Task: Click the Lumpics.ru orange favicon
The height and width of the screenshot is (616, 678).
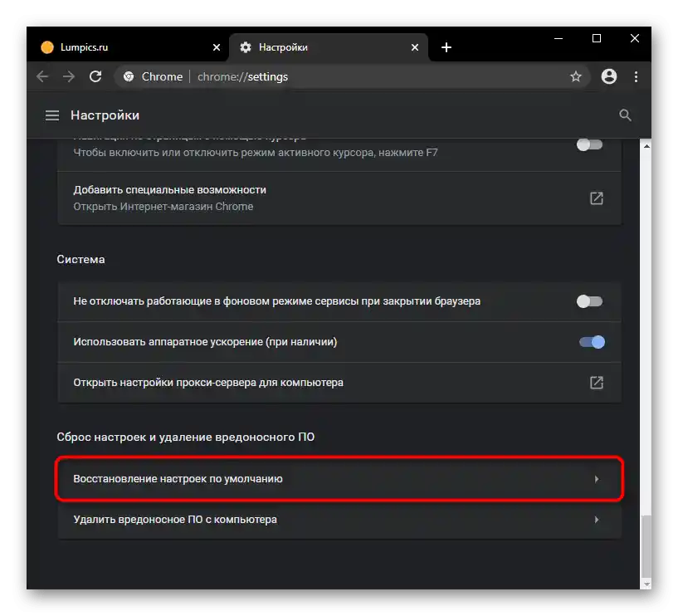Action: point(46,47)
